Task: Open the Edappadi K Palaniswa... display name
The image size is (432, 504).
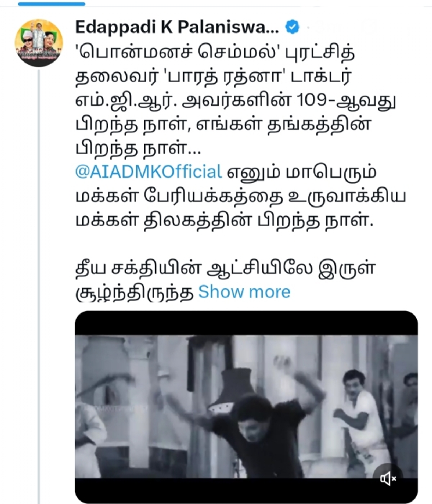Action: coord(177,27)
